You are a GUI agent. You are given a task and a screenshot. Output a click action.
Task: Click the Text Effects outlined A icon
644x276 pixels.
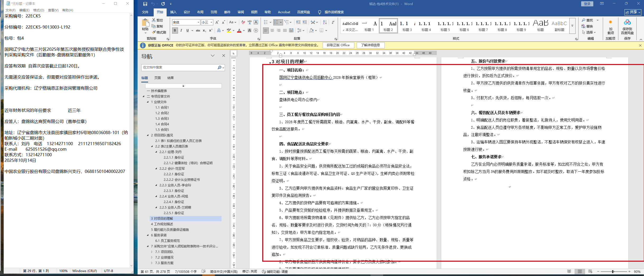point(219,31)
